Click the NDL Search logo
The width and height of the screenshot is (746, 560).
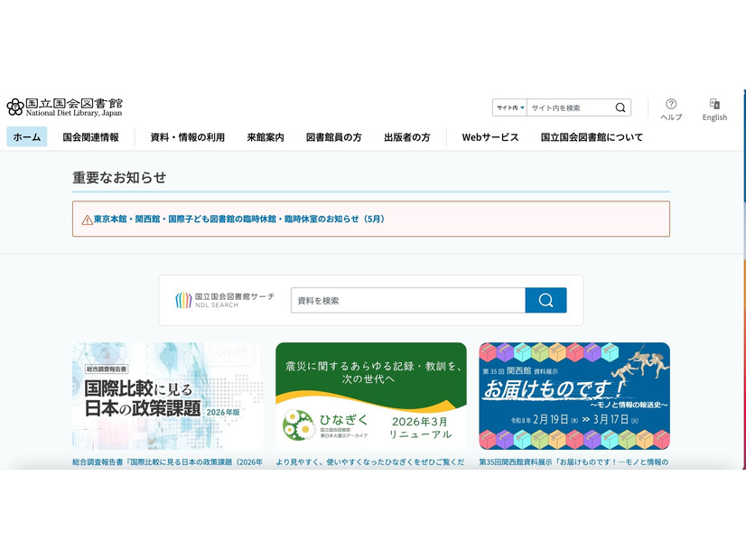[x=225, y=300]
